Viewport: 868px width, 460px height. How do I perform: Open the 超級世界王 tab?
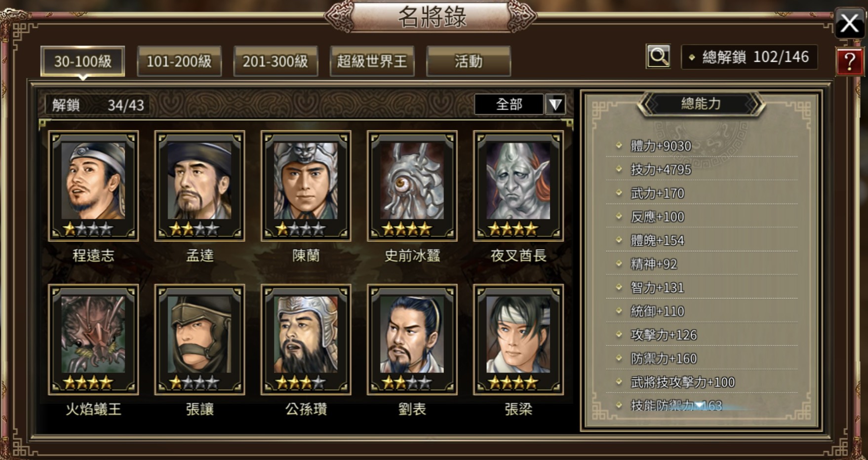point(372,61)
